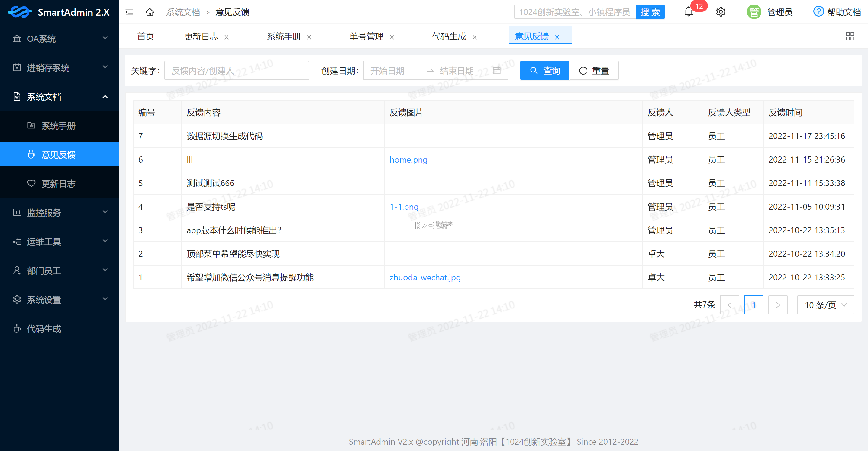Switch to the 首页 tab
868x451 pixels.
pos(146,36)
